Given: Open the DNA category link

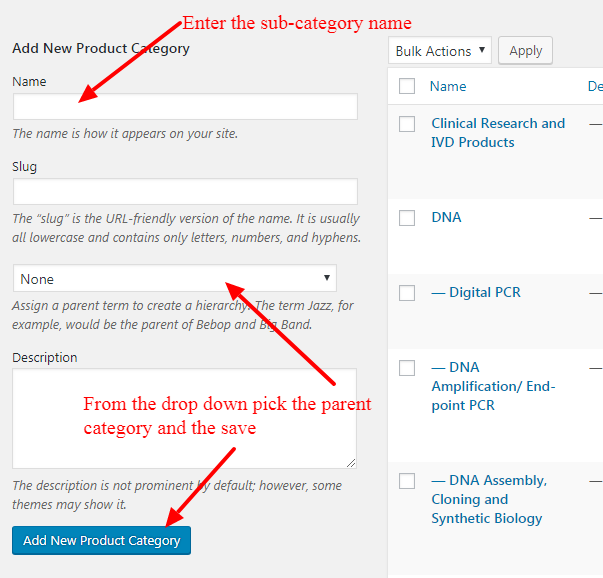Looking at the screenshot, I should [446, 217].
